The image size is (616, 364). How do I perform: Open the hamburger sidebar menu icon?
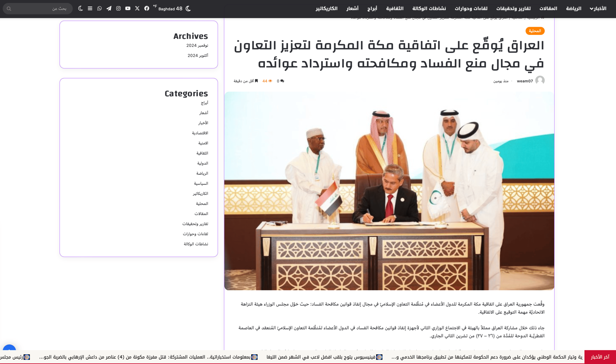click(90, 8)
